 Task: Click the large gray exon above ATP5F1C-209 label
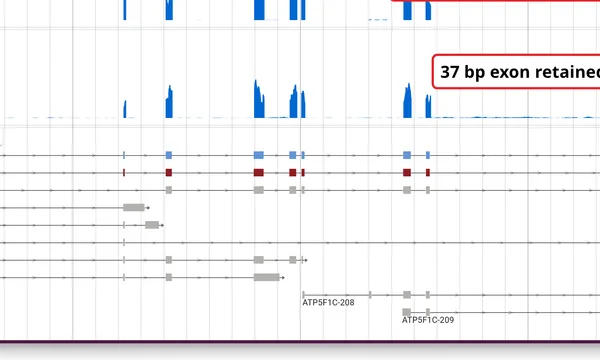[x=407, y=312]
